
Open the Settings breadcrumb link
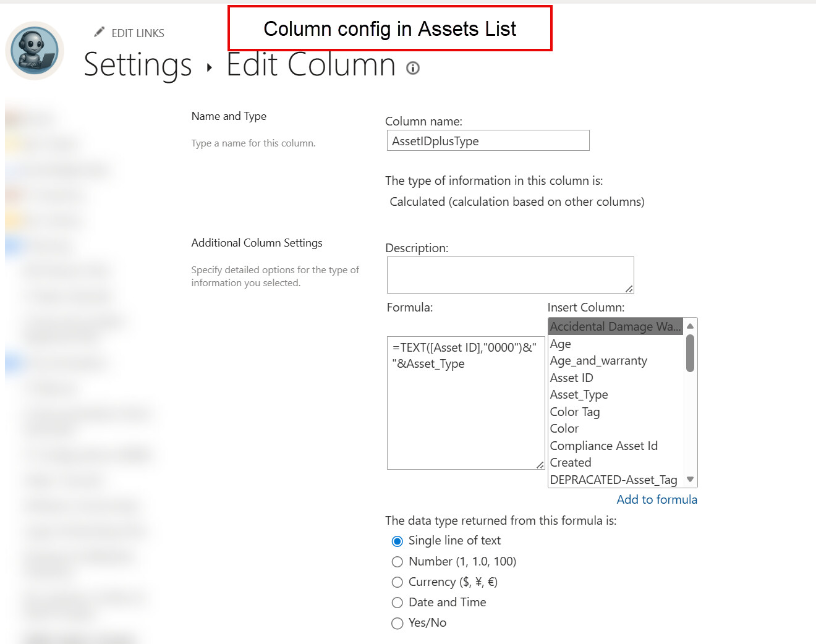[x=138, y=65]
